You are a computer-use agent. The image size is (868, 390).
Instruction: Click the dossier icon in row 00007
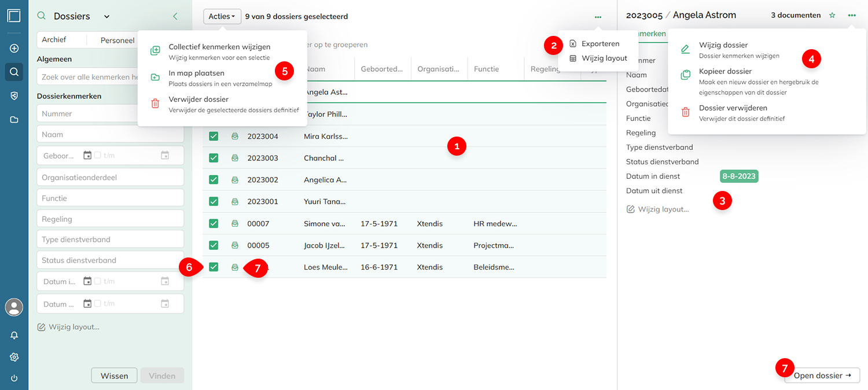[x=235, y=223]
